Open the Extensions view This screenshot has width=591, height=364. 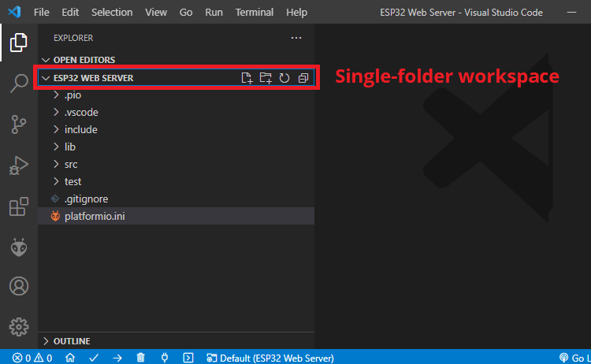pos(19,206)
